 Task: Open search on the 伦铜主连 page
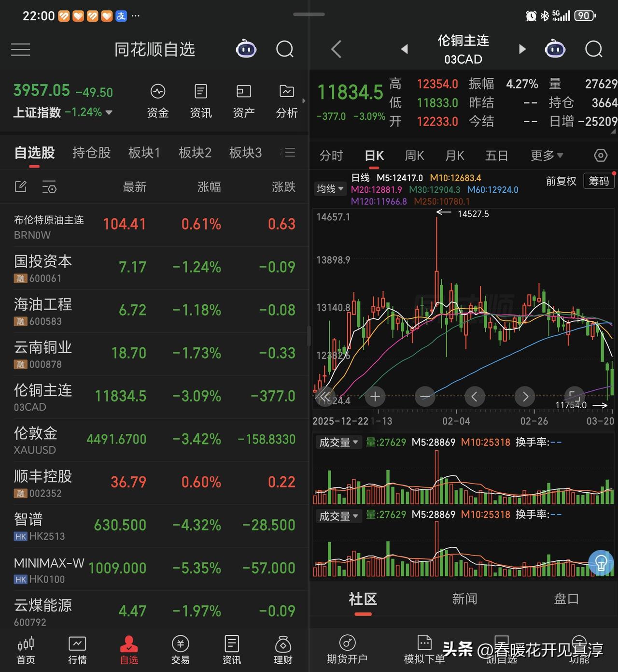pyautogui.click(x=594, y=49)
